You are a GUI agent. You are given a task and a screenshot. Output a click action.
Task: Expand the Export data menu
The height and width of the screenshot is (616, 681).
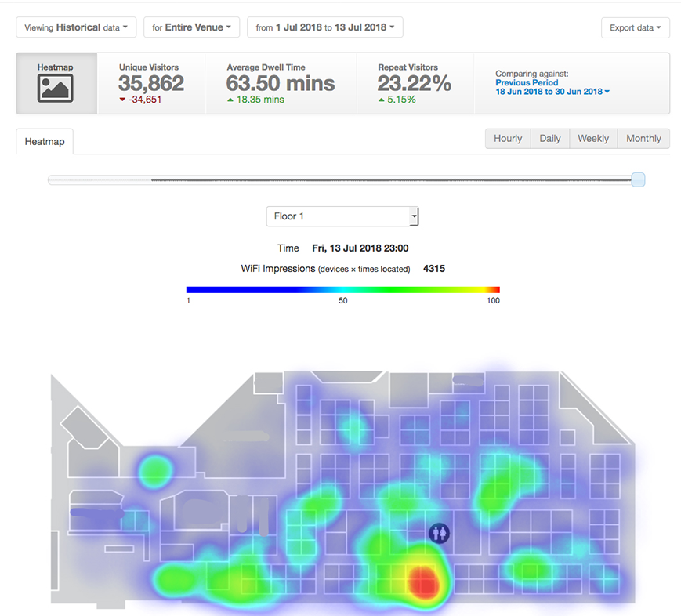635,27
